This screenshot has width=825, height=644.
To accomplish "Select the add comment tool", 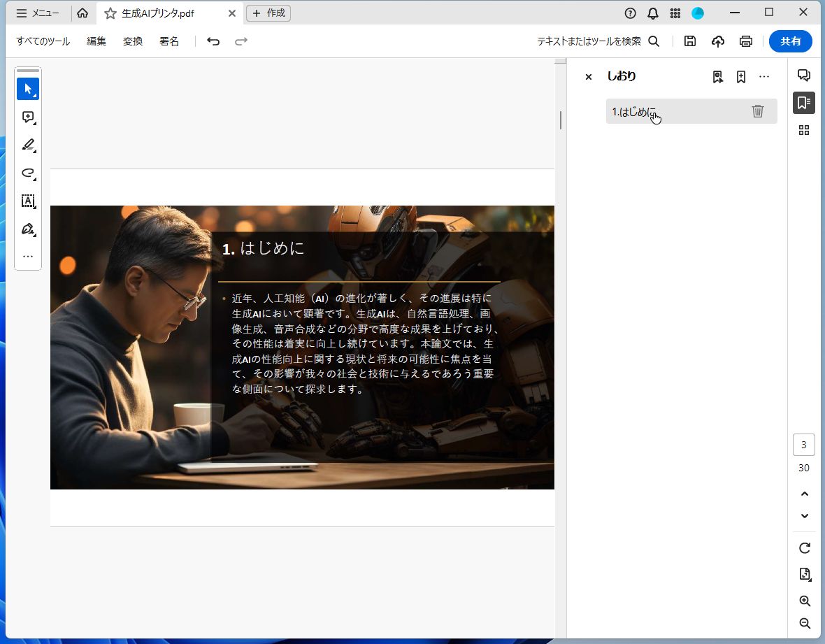I will (x=28, y=117).
